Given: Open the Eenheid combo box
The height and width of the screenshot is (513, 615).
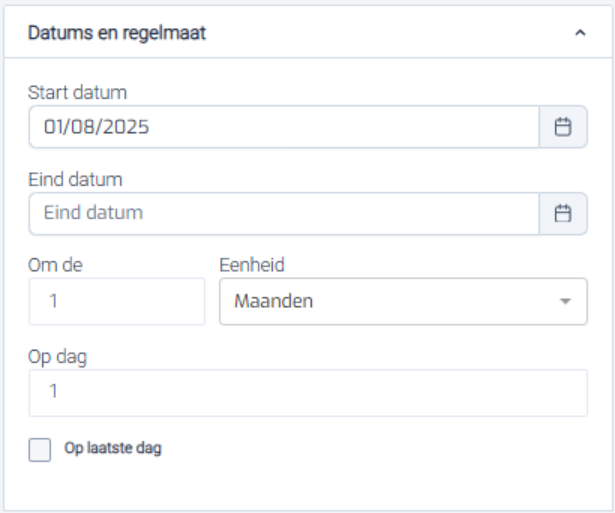Looking at the screenshot, I should pos(390,301).
